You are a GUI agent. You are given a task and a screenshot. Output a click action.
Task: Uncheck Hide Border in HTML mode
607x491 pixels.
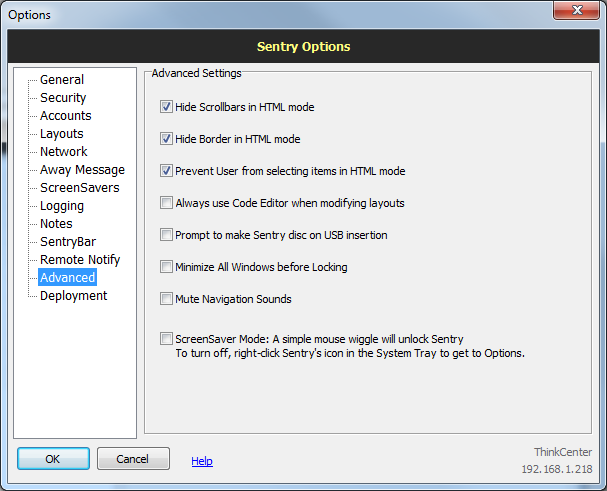coord(166,139)
